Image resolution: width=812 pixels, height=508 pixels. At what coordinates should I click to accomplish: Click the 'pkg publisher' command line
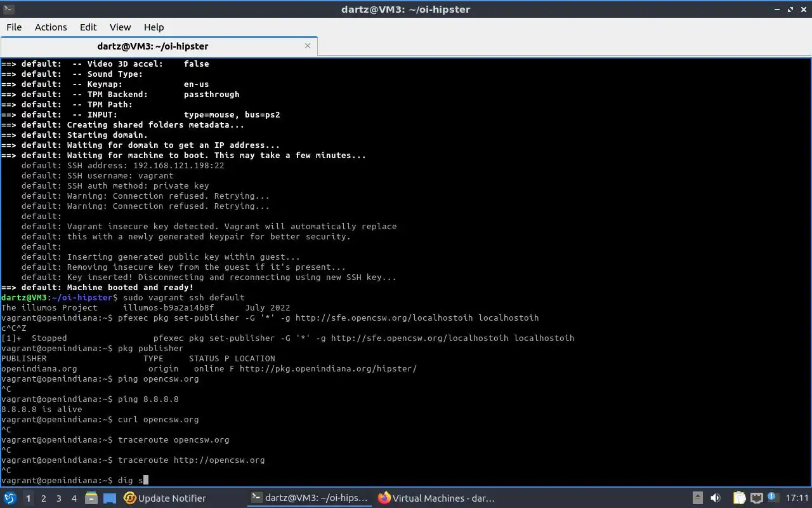point(92,348)
